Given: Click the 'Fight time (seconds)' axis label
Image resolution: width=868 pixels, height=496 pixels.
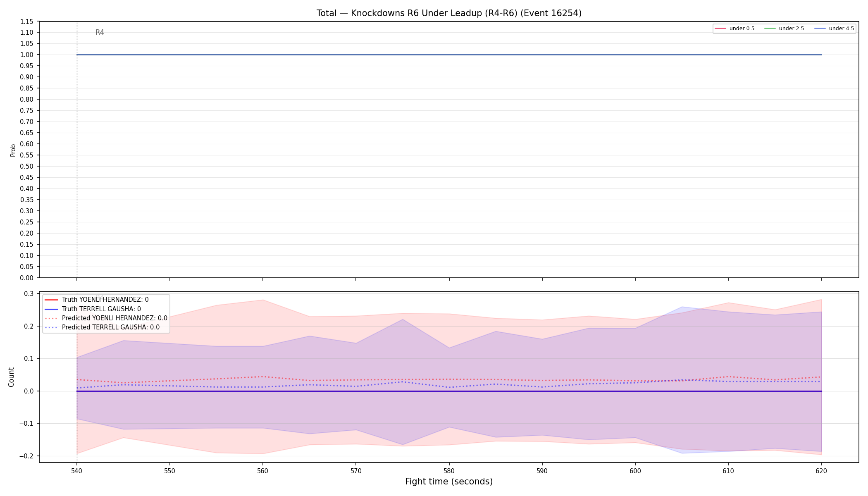Looking at the screenshot, I should pos(449,482).
